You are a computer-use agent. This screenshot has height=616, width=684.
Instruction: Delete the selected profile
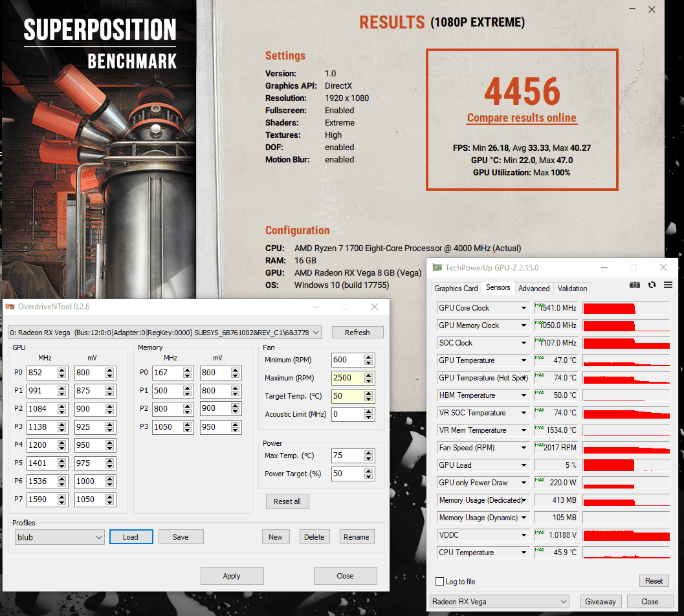click(x=314, y=537)
